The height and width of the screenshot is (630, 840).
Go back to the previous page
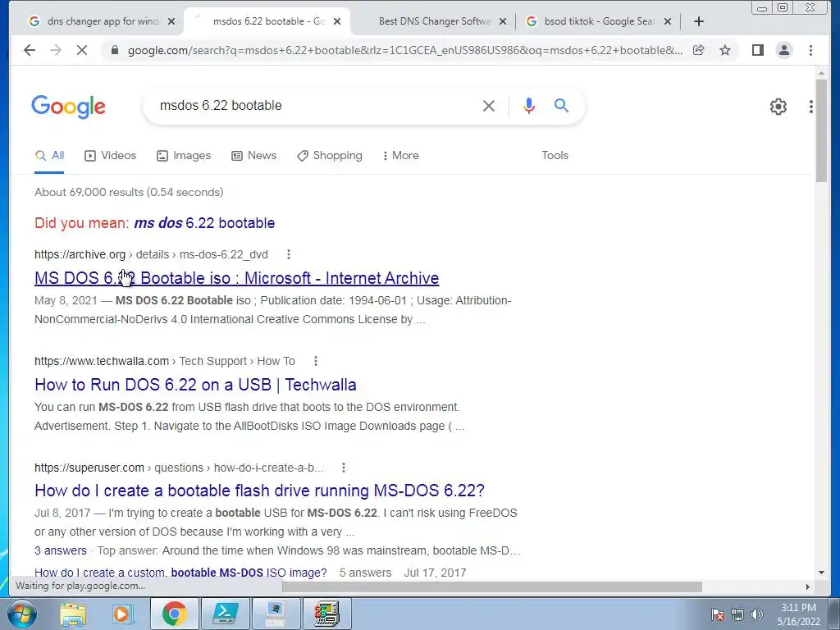(30, 50)
